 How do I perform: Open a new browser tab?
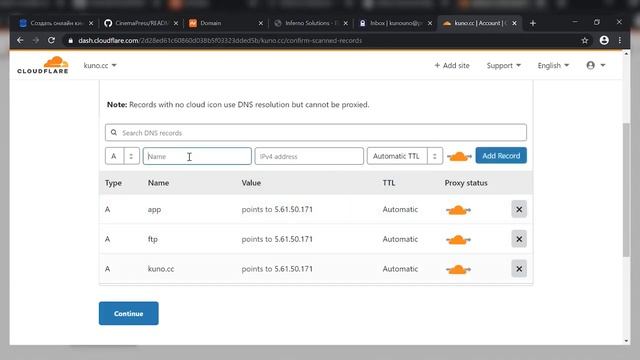coord(533,23)
